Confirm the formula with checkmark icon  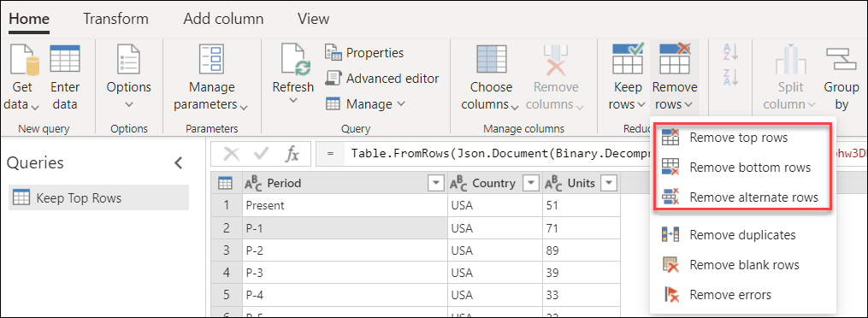[x=261, y=155]
